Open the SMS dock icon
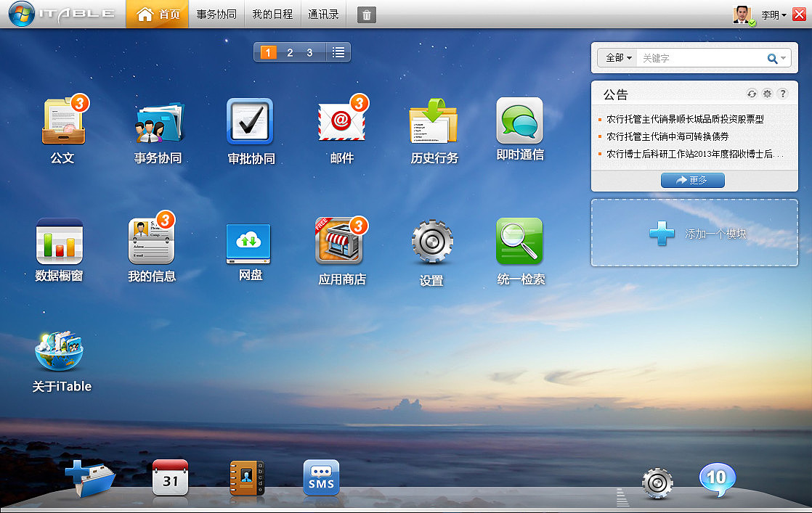Screen dimensions: 812x513 (x=321, y=477)
